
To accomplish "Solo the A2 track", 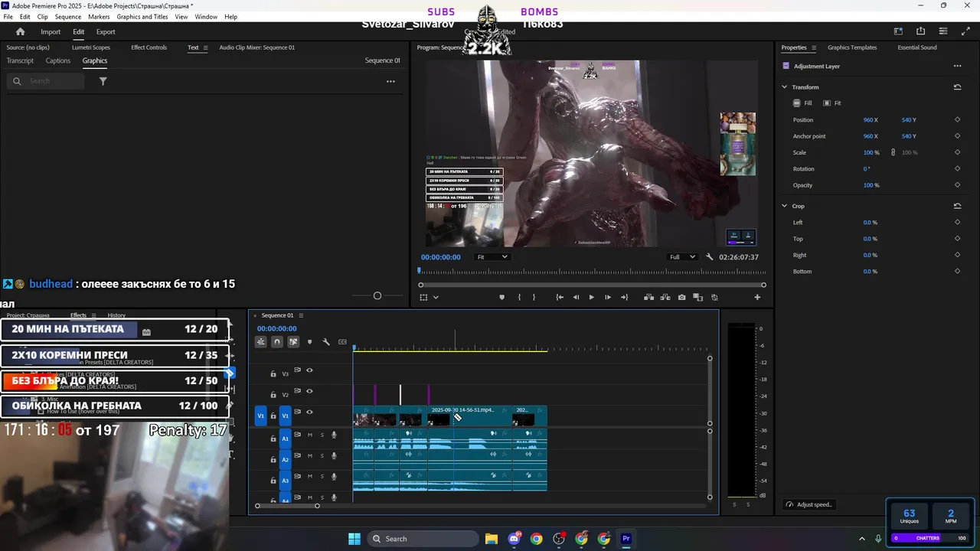I will pos(322,455).
